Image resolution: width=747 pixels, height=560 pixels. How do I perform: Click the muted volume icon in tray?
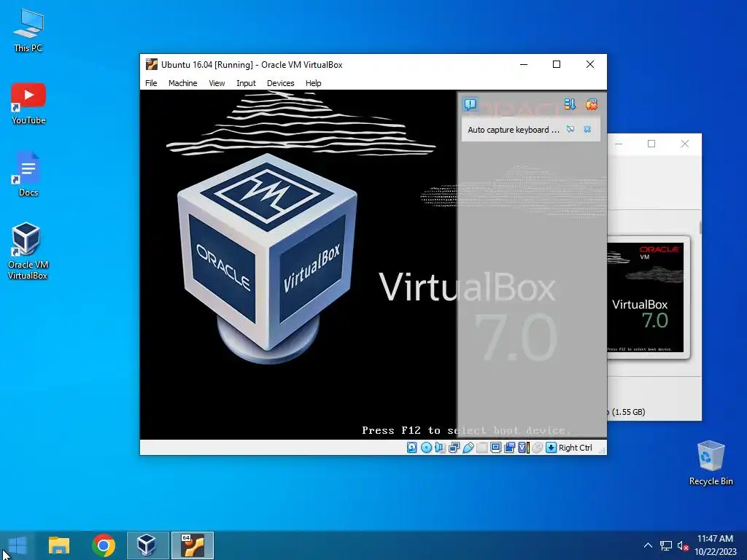coord(683,545)
